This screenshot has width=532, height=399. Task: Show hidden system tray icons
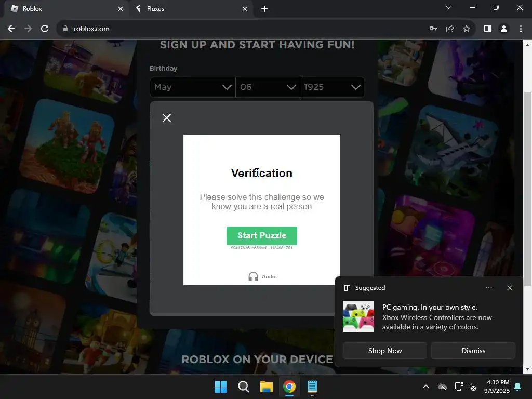[426, 387]
